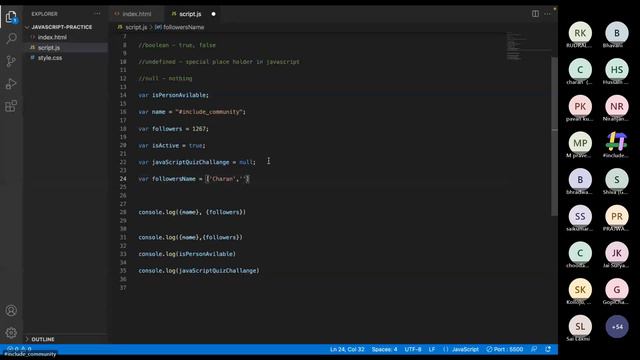Click the #include_community name string line

coord(192,112)
